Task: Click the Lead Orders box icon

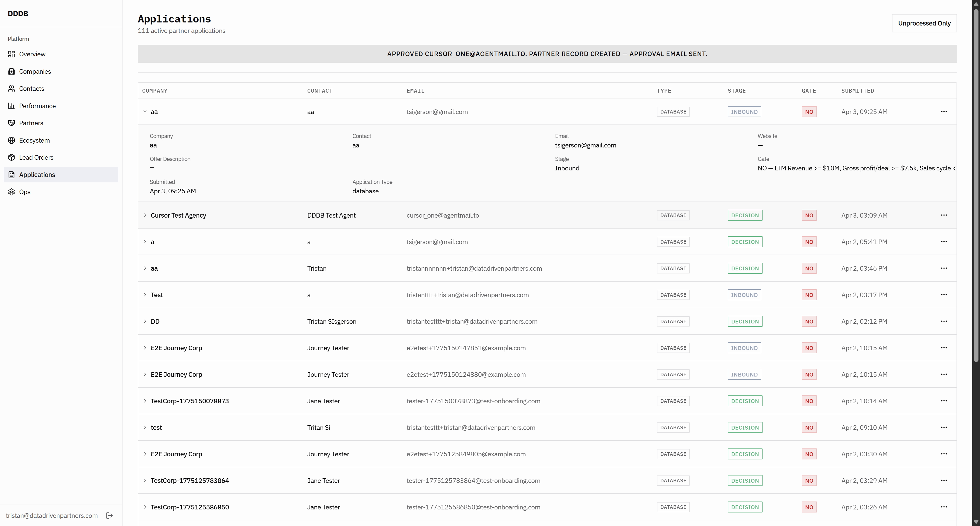Action: [11, 157]
